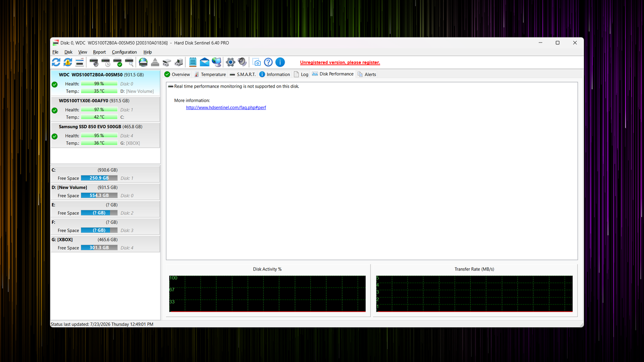644x362 pixels.
Task: Open the hdsentinel.com faq perf link
Action: tap(226, 108)
